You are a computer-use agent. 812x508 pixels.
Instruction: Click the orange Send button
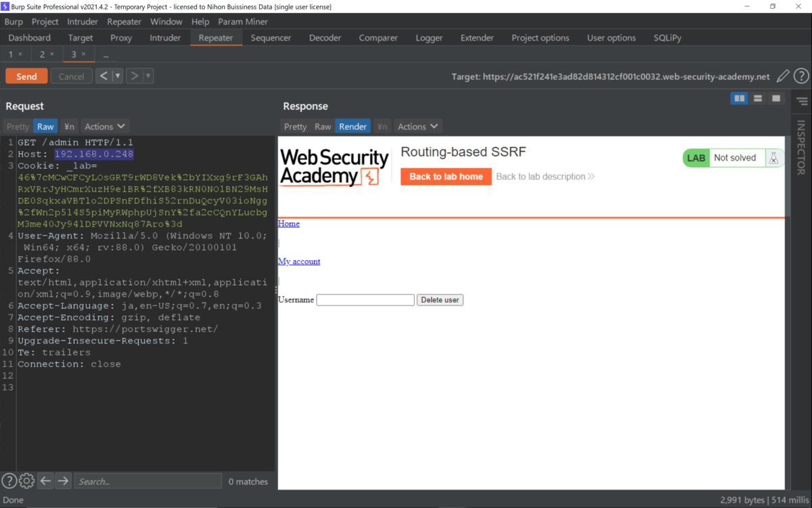point(26,77)
